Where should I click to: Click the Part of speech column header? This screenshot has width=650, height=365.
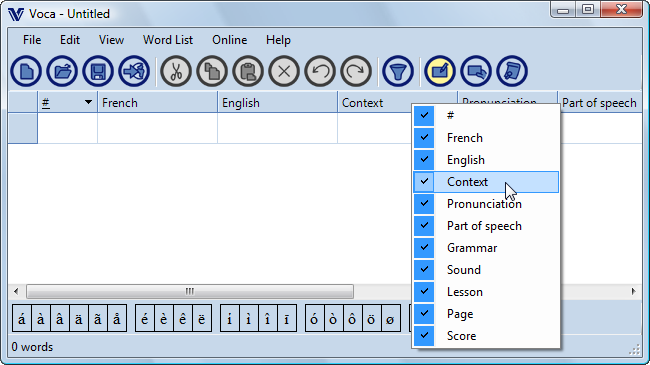599,102
